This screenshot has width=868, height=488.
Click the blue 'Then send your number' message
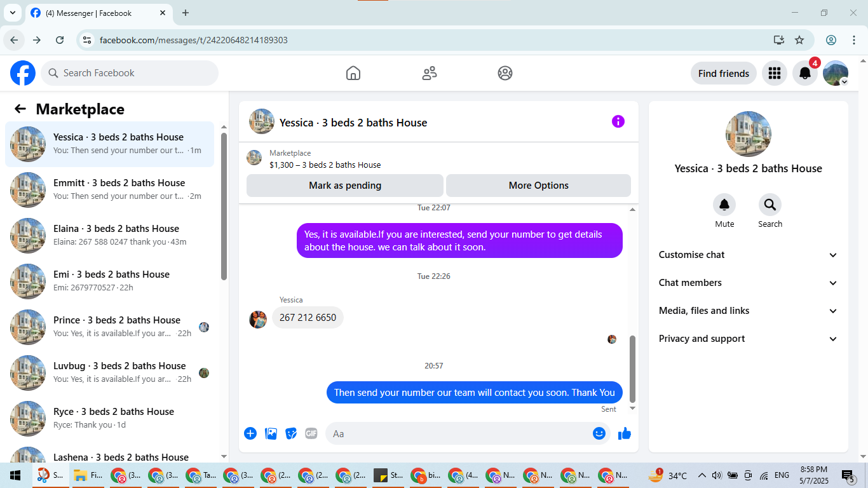point(475,392)
